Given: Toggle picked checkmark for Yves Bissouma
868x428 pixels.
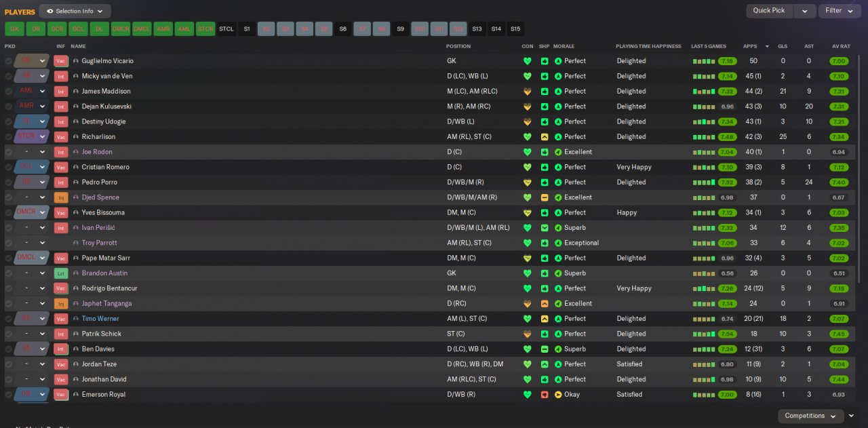Looking at the screenshot, I should [x=8, y=212].
